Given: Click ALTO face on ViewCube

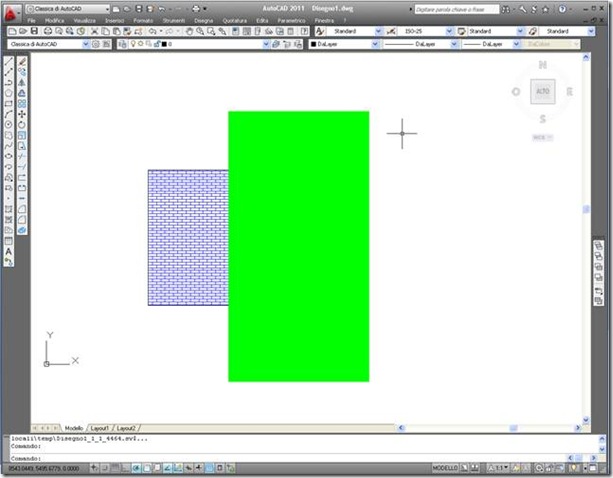Looking at the screenshot, I should [543, 91].
